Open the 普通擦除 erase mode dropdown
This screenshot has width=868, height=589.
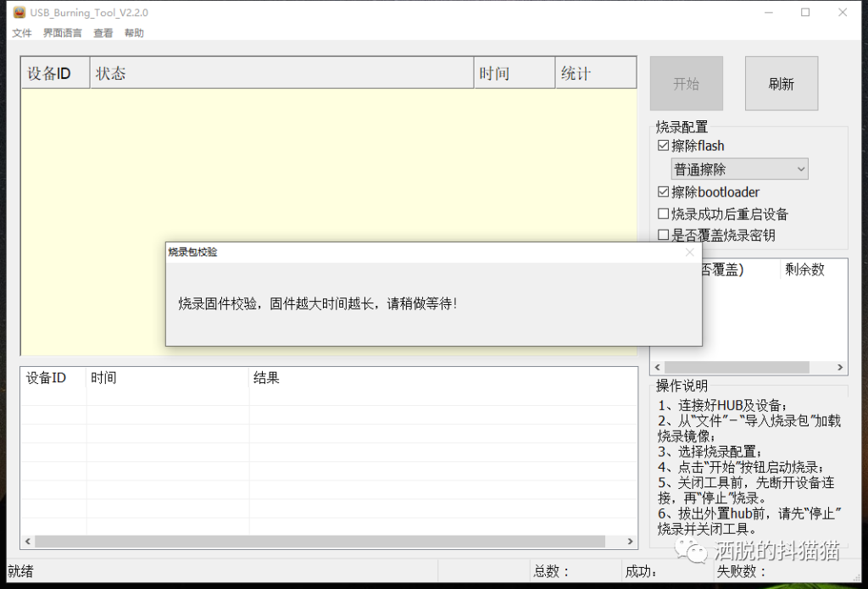click(x=739, y=169)
